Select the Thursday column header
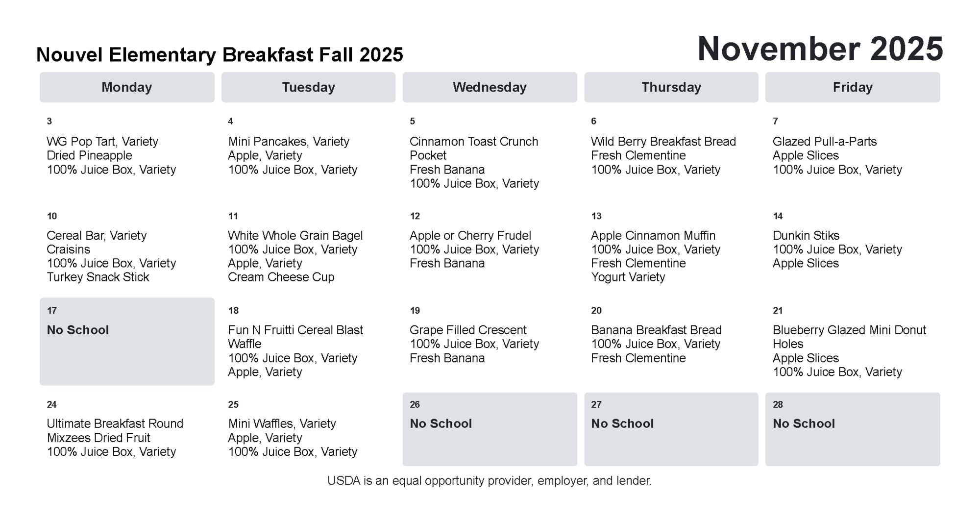980x520 pixels. 671,87
